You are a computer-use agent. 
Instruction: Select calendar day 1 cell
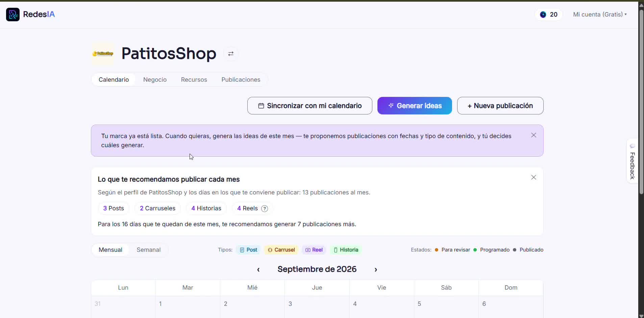[188, 307]
